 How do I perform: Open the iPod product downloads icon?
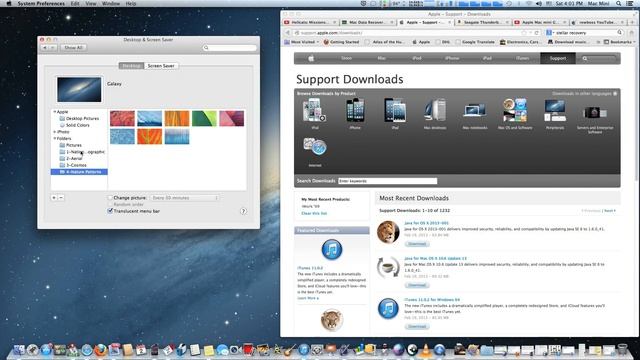314,110
